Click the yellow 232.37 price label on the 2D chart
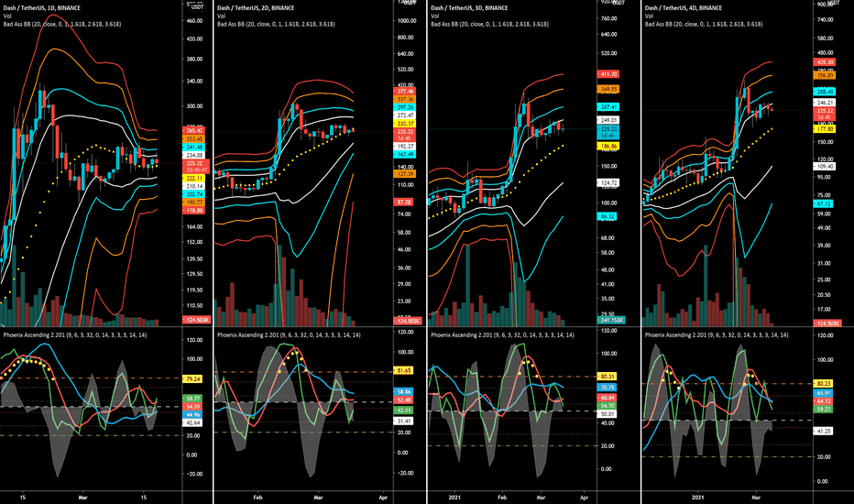 tap(405, 124)
